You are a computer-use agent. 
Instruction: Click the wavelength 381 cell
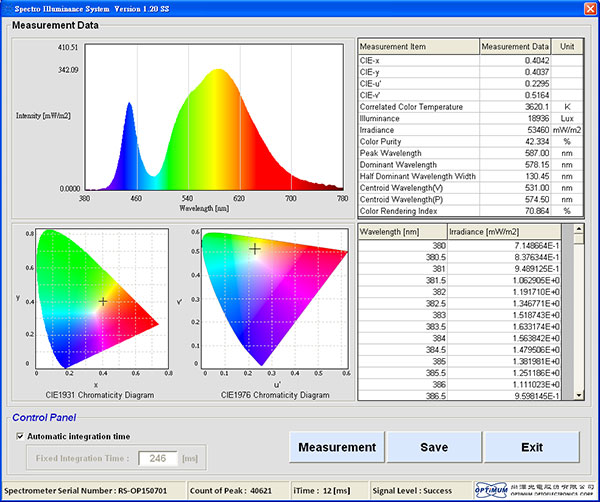coord(403,269)
